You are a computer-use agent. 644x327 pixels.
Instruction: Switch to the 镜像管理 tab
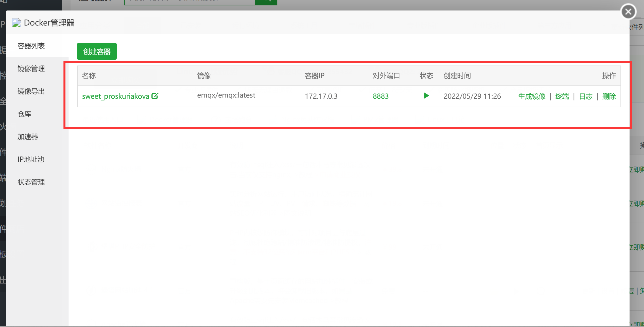[31, 69]
